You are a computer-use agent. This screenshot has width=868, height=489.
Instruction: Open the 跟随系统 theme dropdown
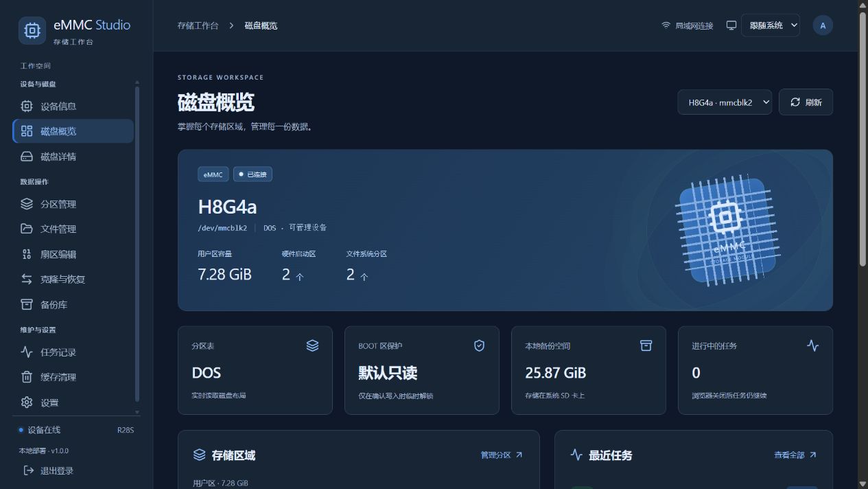(x=771, y=25)
